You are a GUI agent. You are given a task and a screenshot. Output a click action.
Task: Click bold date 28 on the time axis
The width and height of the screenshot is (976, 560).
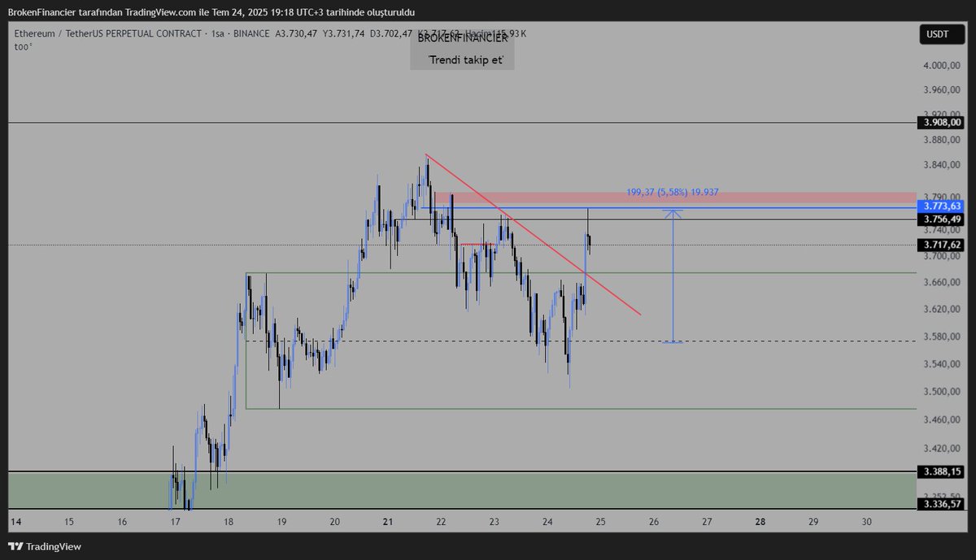click(x=760, y=522)
